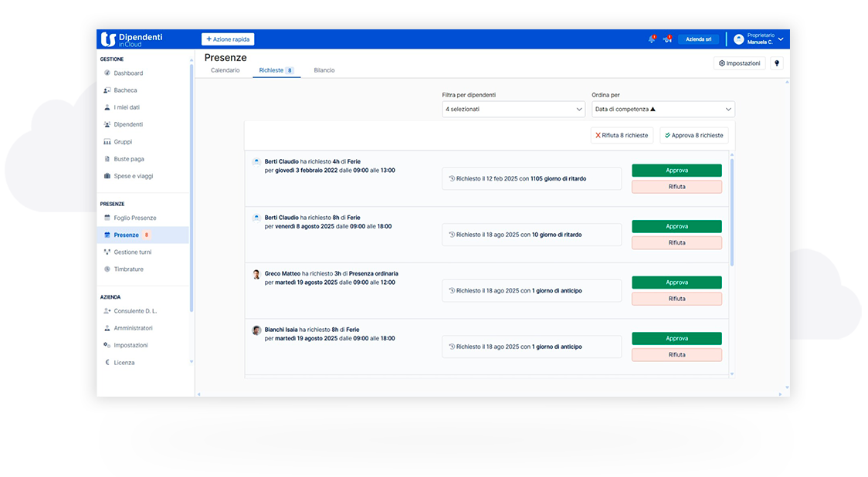The width and height of the screenshot is (868, 477).
Task: Click Greco Matteo's avatar photo
Action: coord(256,275)
